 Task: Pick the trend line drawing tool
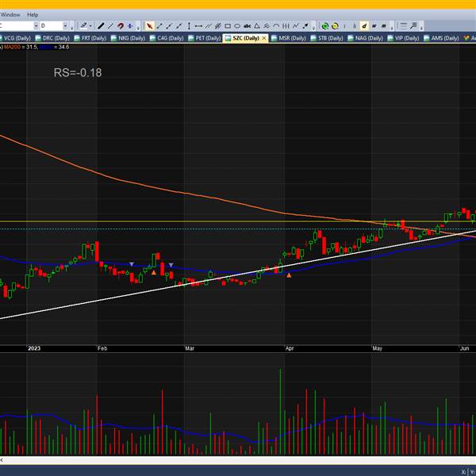click(x=159, y=26)
